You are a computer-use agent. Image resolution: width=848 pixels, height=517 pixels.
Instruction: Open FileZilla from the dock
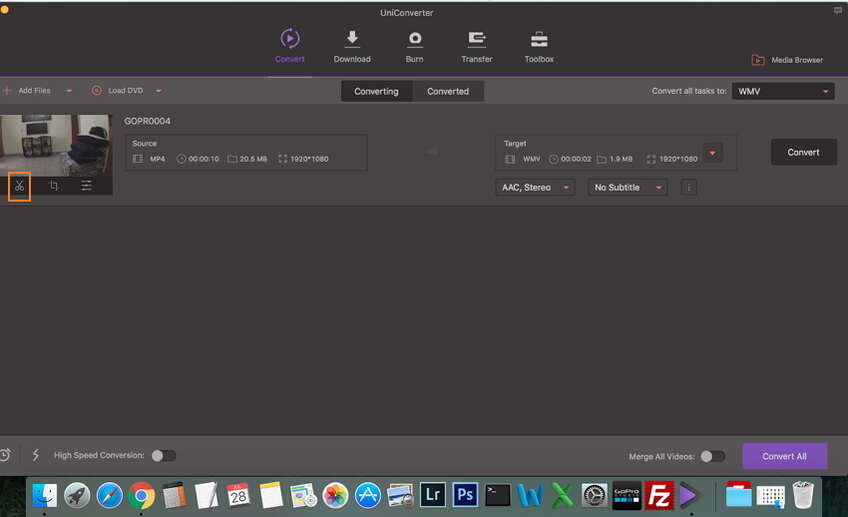click(x=659, y=495)
